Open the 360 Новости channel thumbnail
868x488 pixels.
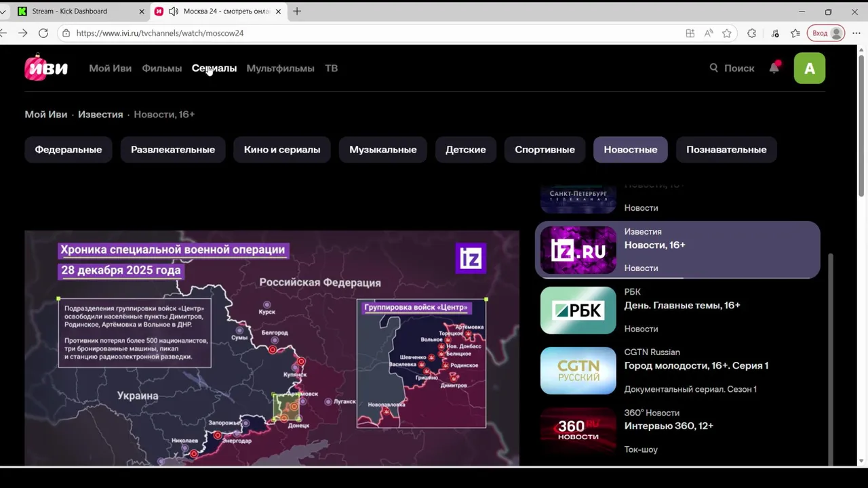(578, 431)
